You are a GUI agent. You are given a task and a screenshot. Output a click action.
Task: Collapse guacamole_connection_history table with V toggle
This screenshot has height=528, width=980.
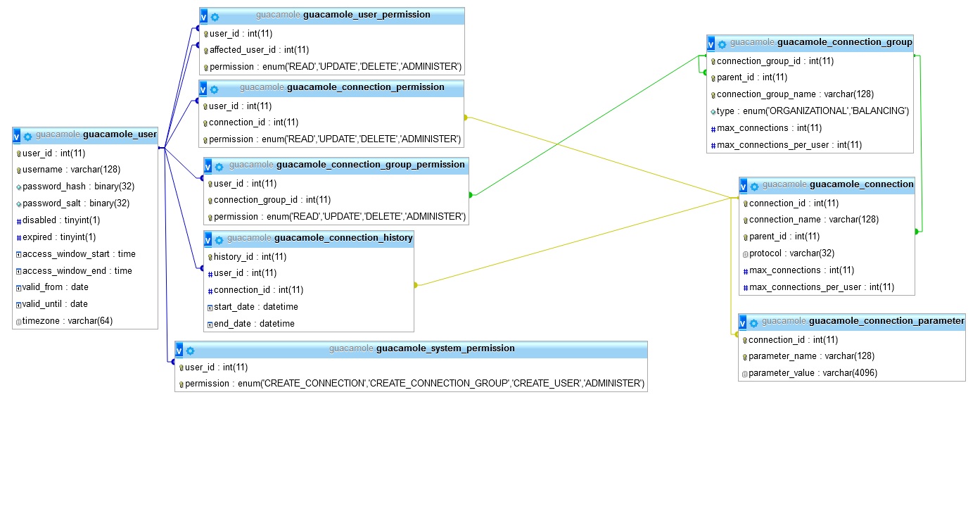(x=208, y=240)
